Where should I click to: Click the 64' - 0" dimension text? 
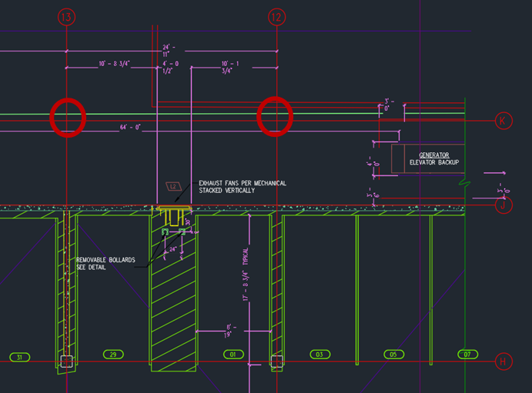[132, 128]
